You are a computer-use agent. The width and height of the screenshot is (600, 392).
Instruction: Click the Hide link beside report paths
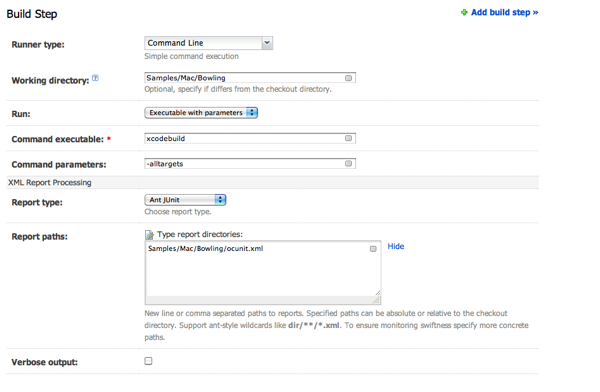click(396, 246)
